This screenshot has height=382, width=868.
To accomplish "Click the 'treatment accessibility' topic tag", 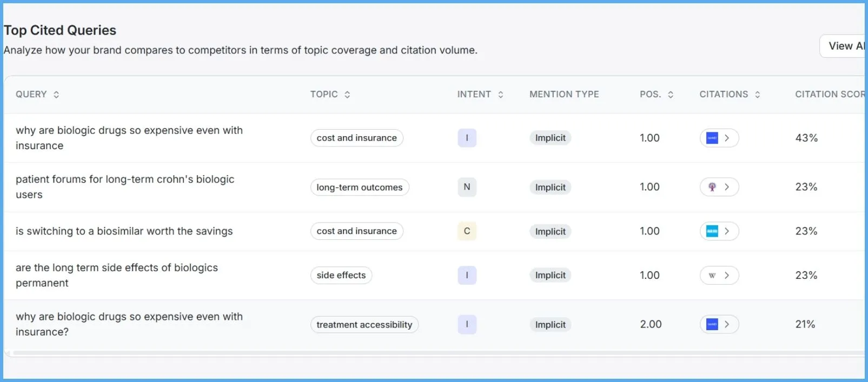I will pyautogui.click(x=365, y=325).
